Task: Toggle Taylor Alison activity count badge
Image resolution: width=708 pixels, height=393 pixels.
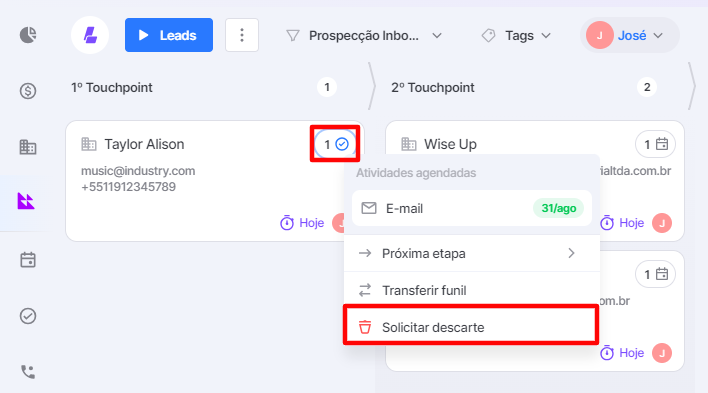Action: 335,145
